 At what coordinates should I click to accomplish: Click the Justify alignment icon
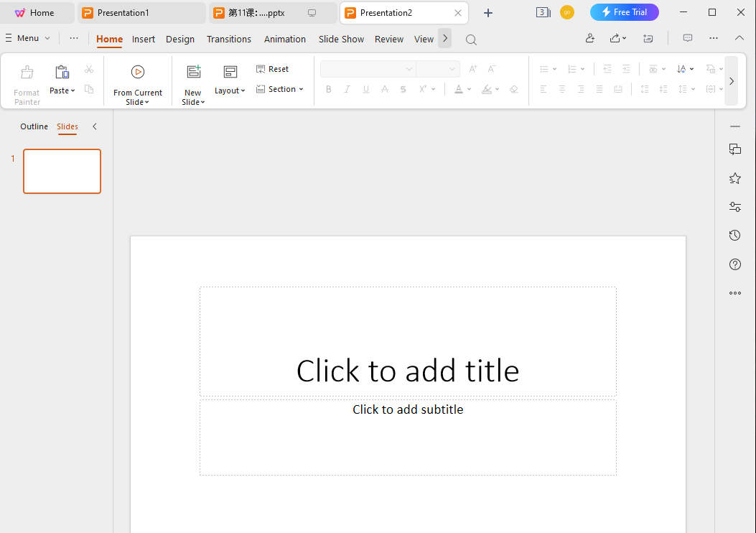coord(599,89)
